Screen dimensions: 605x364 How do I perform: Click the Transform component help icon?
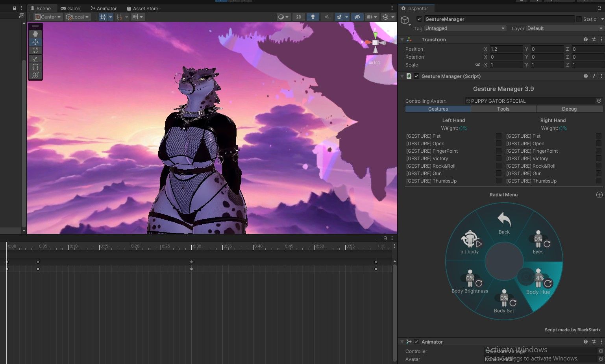click(x=586, y=40)
